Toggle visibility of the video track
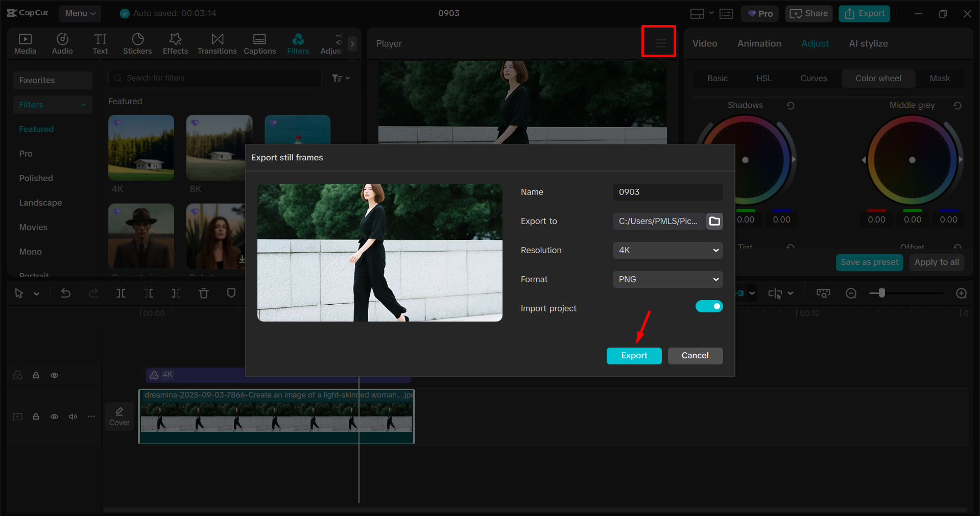Screen dimensions: 980x516 pos(54,416)
